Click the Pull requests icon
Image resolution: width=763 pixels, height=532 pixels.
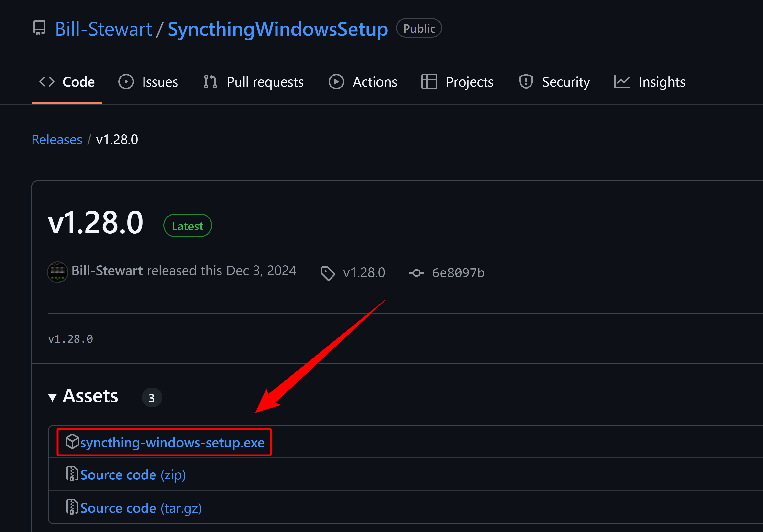210,82
